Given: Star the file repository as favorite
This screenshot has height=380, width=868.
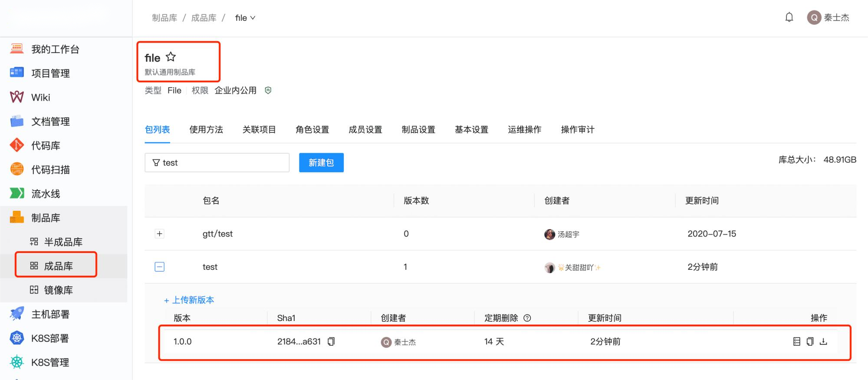Looking at the screenshot, I should click(171, 57).
